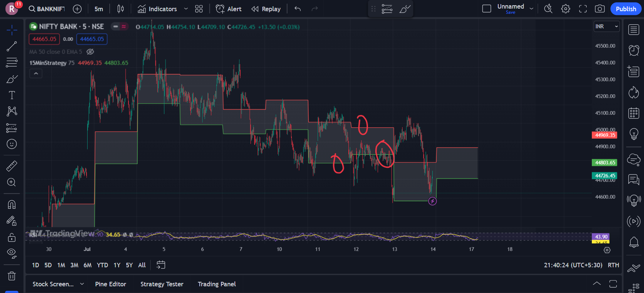Select the ruler measure tool
This screenshot has height=293, width=644.
coord(12,166)
